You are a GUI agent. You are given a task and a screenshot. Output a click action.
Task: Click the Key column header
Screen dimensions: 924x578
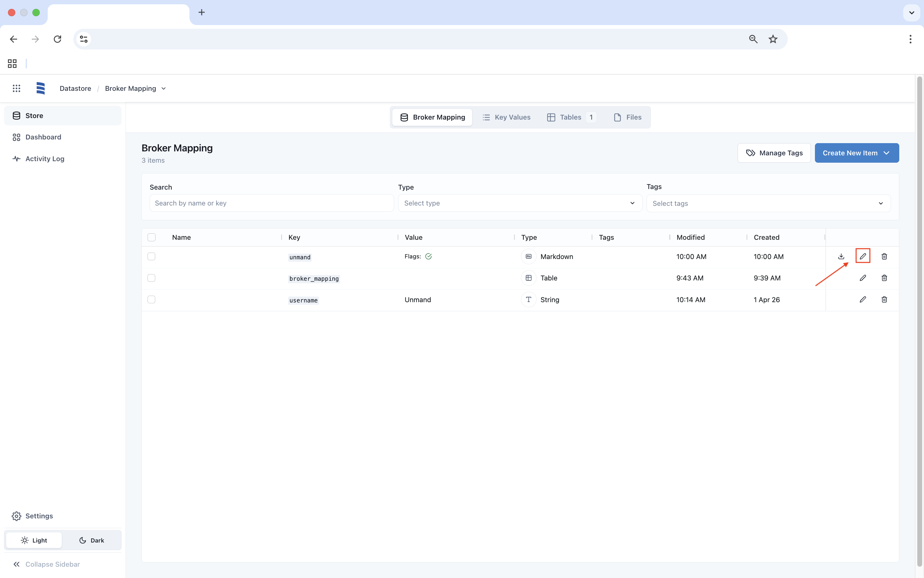[x=294, y=237]
